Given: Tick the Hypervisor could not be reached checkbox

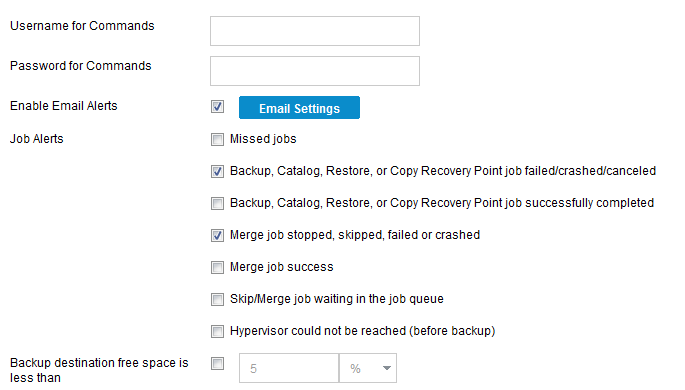Looking at the screenshot, I should tap(218, 331).
